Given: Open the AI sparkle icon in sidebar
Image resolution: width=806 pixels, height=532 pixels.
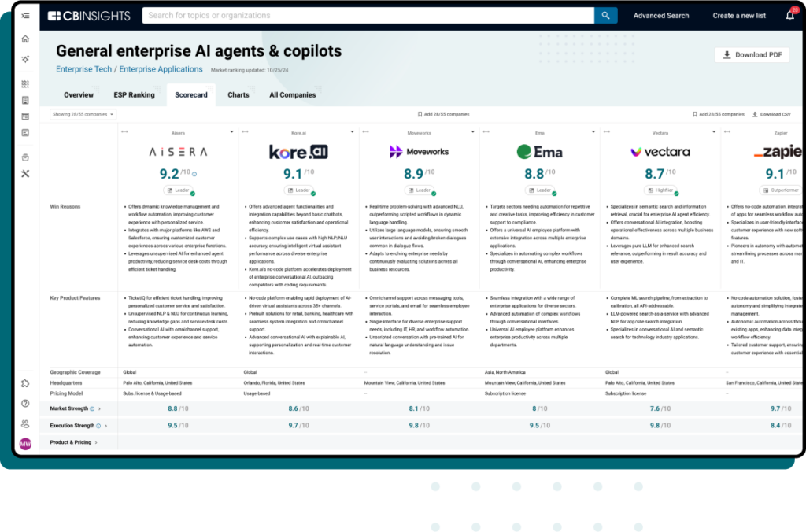Looking at the screenshot, I should point(25,59).
